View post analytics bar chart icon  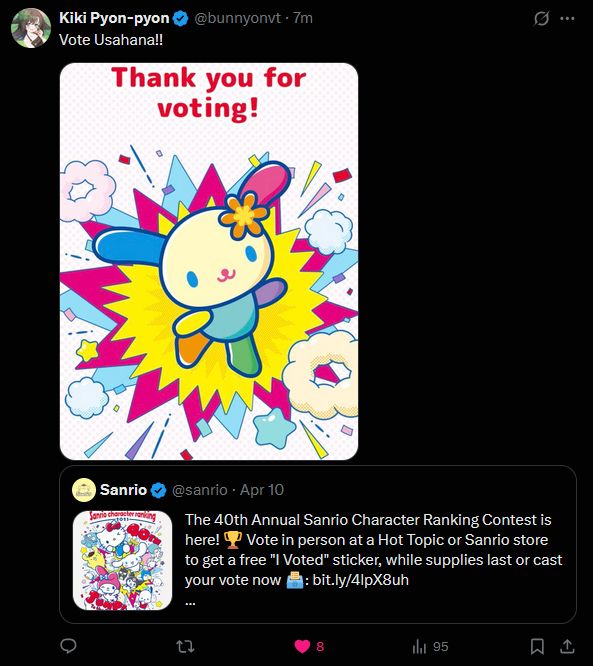click(x=419, y=646)
